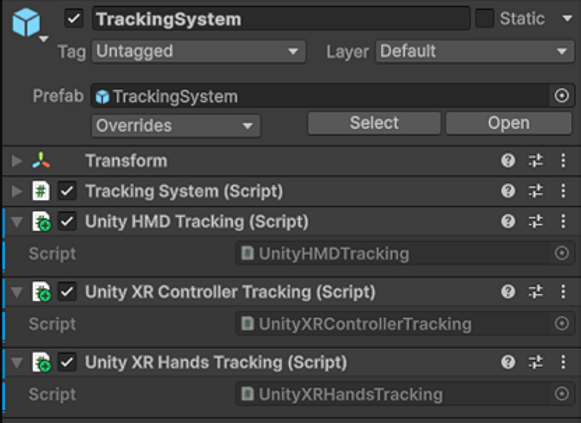This screenshot has height=423, width=581.
Task: Toggle the TrackingSystem active checkbox
Action: pyautogui.click(x=74, y=19)
